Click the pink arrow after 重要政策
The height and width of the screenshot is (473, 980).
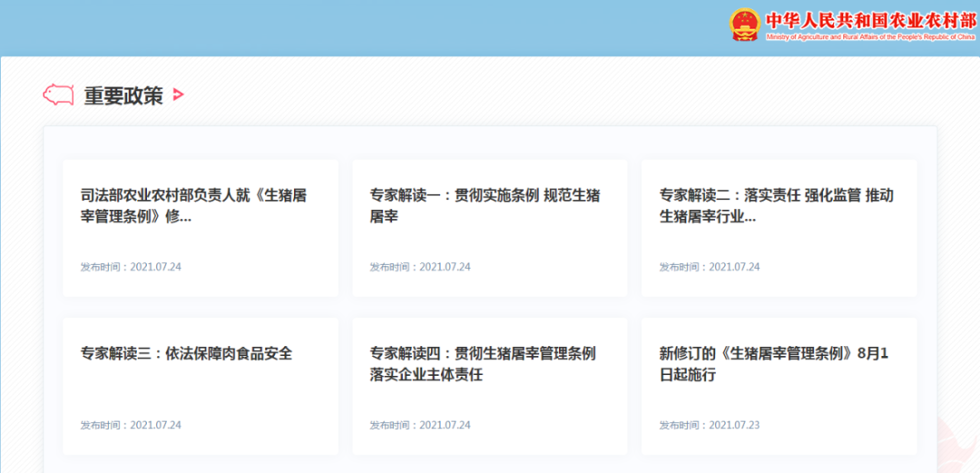click(x=179, y=94)
